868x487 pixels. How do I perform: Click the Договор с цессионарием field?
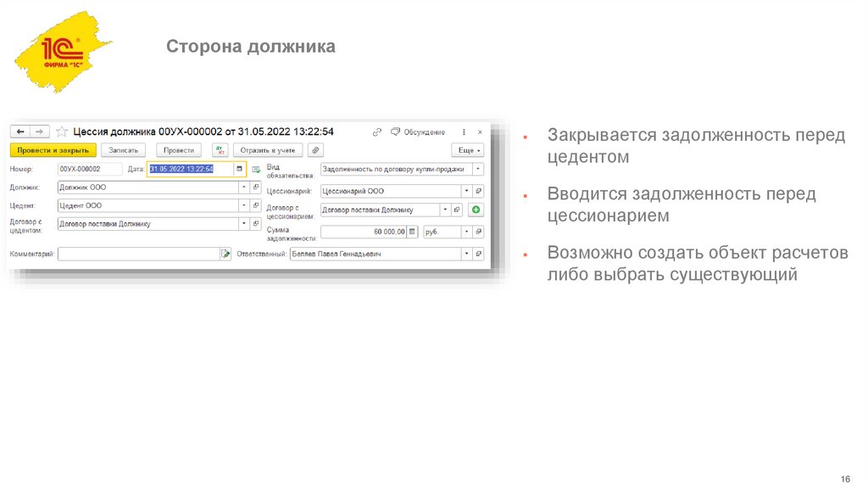tap(380, 210)
